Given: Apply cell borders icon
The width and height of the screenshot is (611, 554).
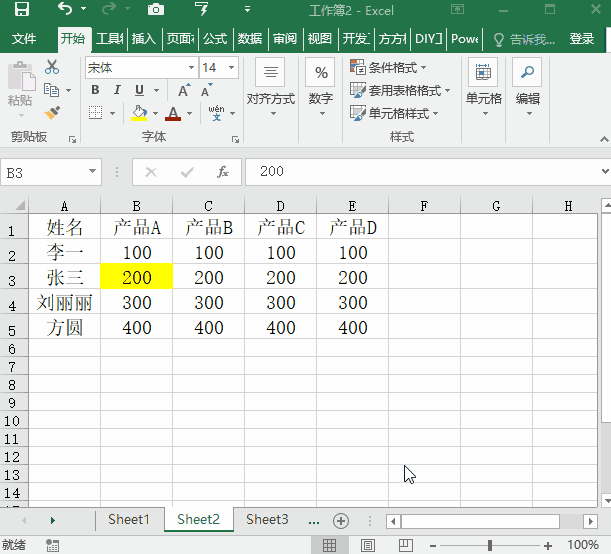Looking at the screenshot, I should (x=95, y=113).
